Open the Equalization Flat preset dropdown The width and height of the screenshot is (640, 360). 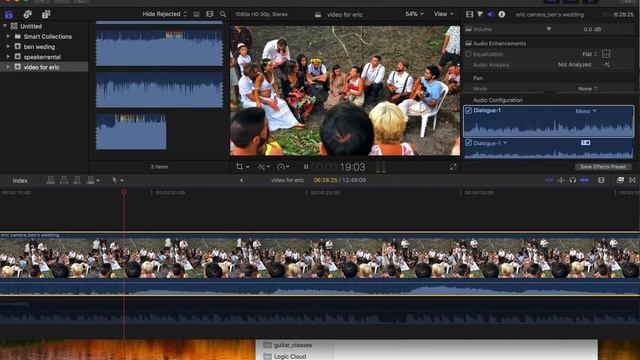pos(590,54)
